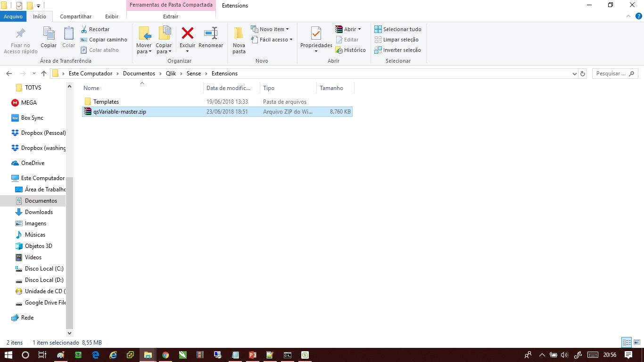The width and height of the screenshot is (644, 362).
Task: Create a Nova pasta
Action: (x=239, y=41)
